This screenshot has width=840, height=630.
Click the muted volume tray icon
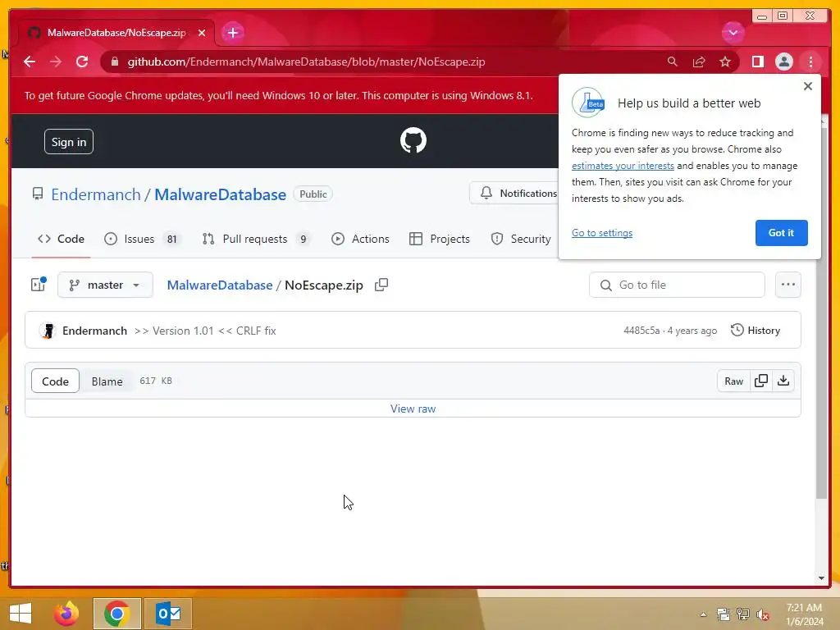click(763, 614)
